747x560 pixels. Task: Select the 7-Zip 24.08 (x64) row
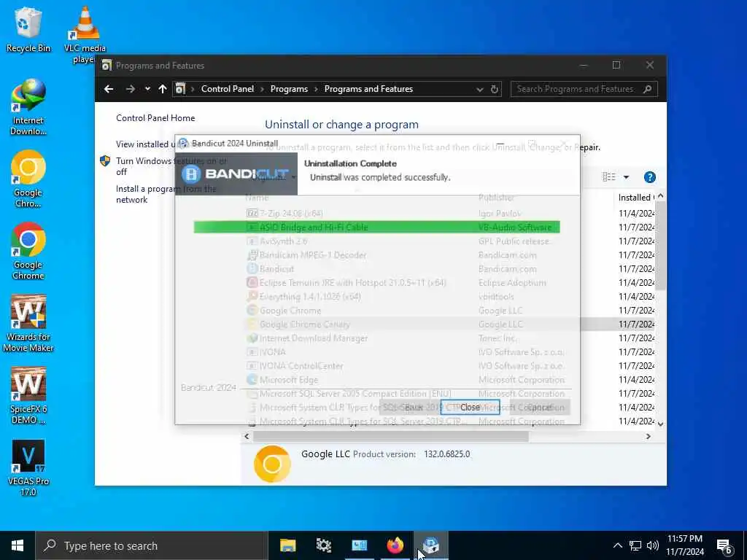pos(449,214)
